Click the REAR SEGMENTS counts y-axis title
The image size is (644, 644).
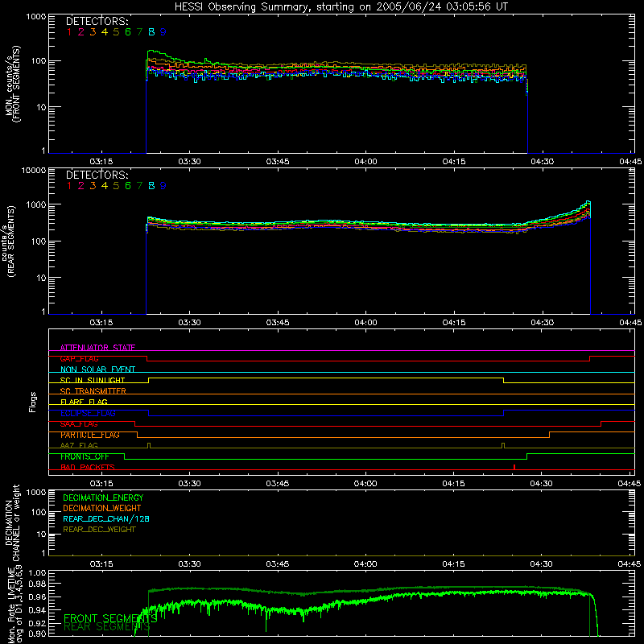coord(8,242)
